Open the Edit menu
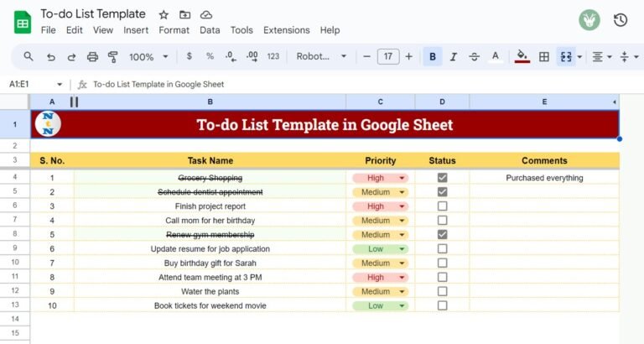644x344 pixels. [x=75, y=30]
